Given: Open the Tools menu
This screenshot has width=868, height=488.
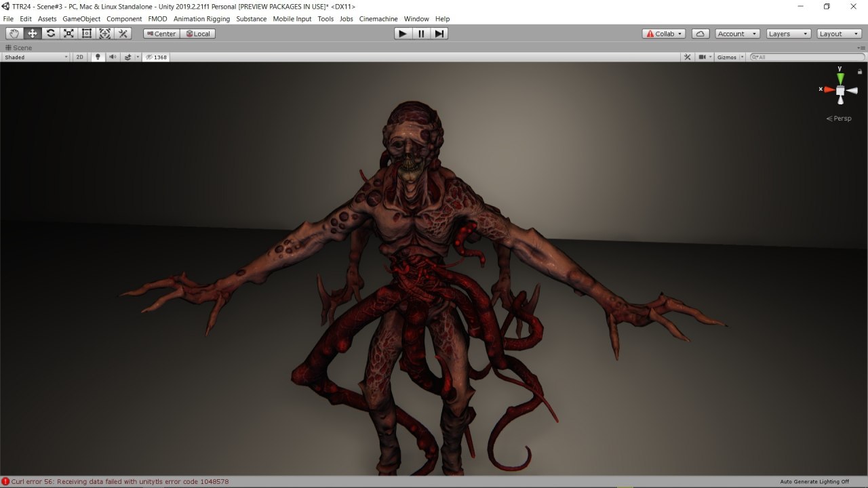Looking at the screenshot, I should 325,19.
